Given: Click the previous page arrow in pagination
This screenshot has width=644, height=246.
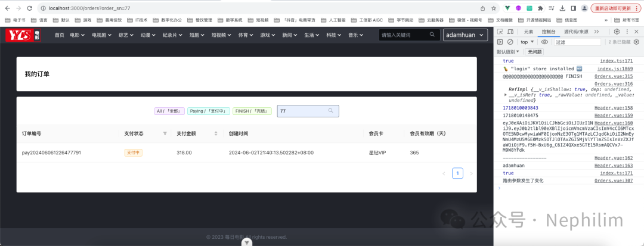Looking at the screenshot, I should tap(444, 173).
